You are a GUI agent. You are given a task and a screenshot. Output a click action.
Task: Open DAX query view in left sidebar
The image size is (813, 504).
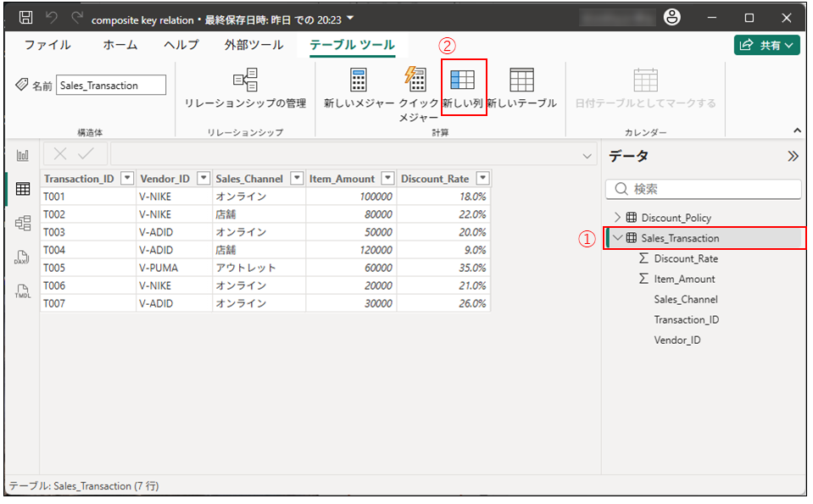[23, 257]
